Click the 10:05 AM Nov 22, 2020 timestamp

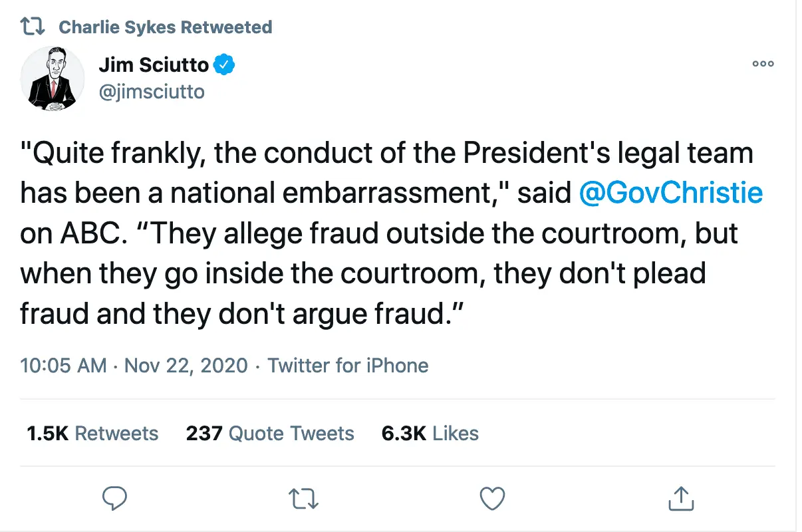pyautogui.click(x=134, y=365)
